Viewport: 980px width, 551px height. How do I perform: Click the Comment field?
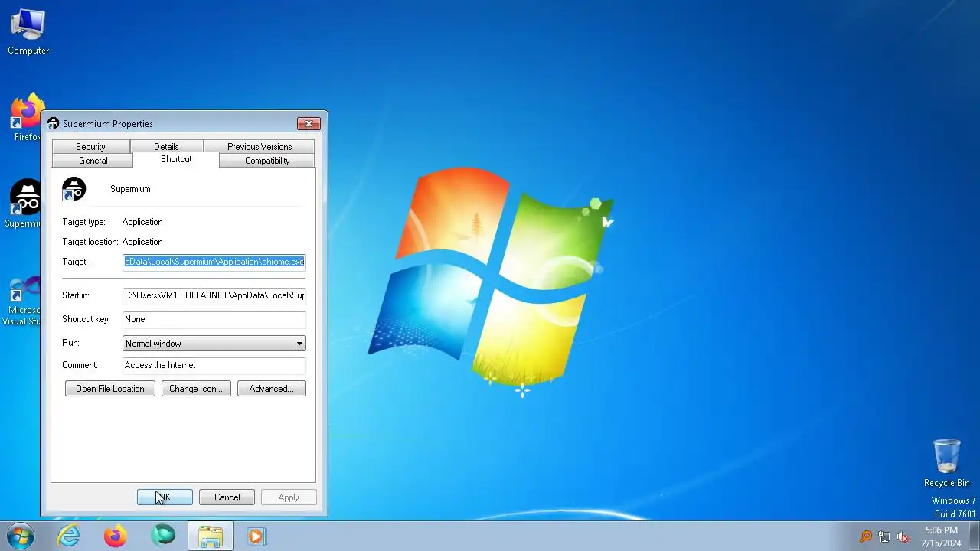click(x=214, y=365)
